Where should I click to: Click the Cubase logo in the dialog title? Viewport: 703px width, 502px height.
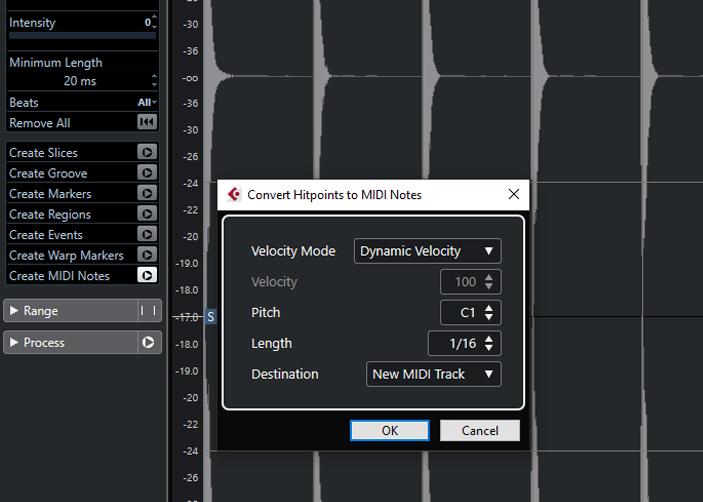pos(234,195)
